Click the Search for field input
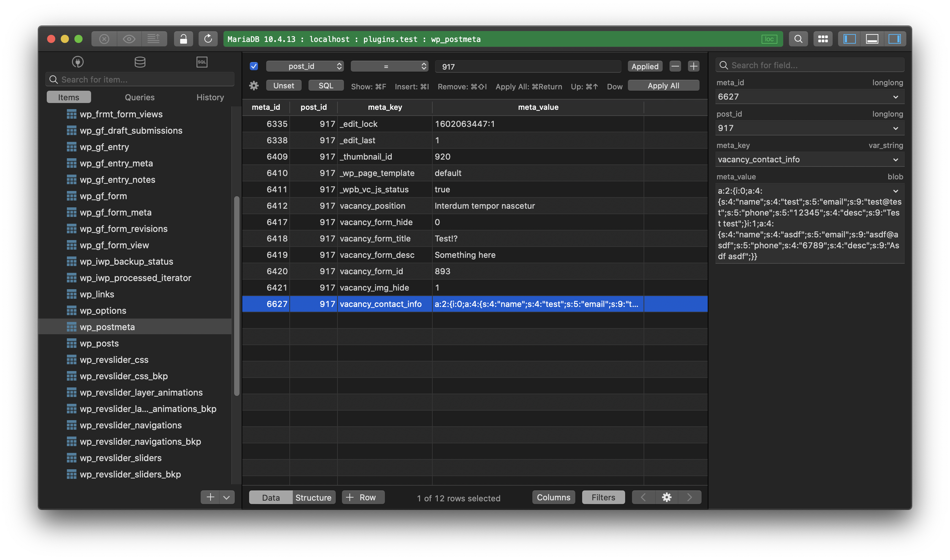 point(810,65)
